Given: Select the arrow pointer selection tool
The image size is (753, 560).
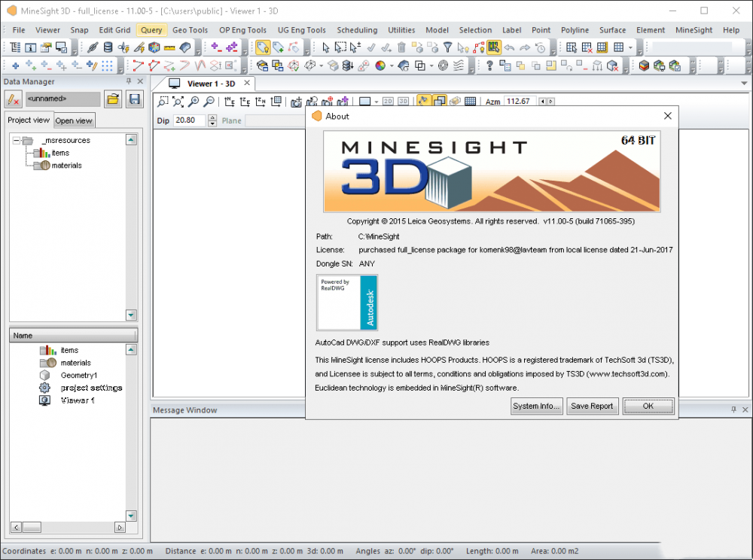Looking at the screenshot, I should click(326, 47).
